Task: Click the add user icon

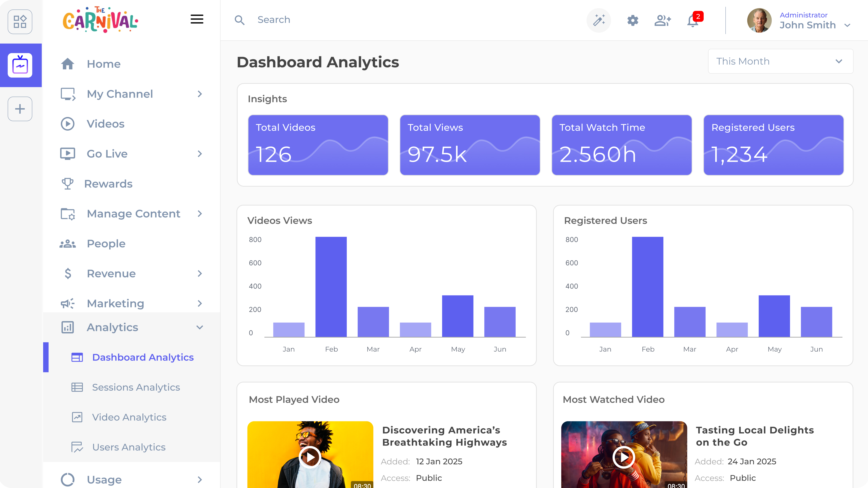Action: coord(663,20)
